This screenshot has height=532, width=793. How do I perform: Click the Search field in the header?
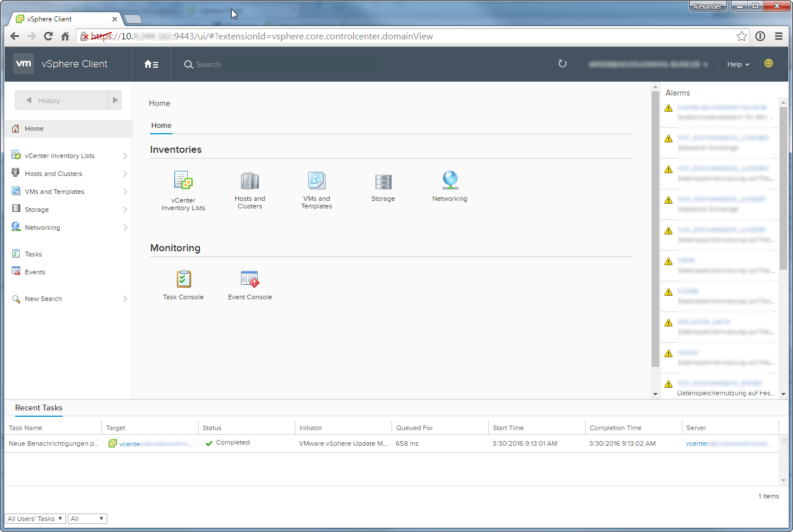pos(209,64)
